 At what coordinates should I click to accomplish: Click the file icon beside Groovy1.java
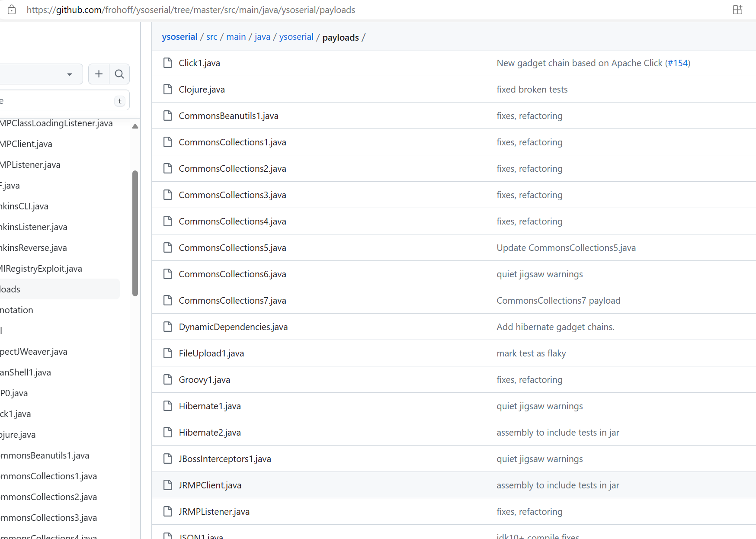(167, 380)
